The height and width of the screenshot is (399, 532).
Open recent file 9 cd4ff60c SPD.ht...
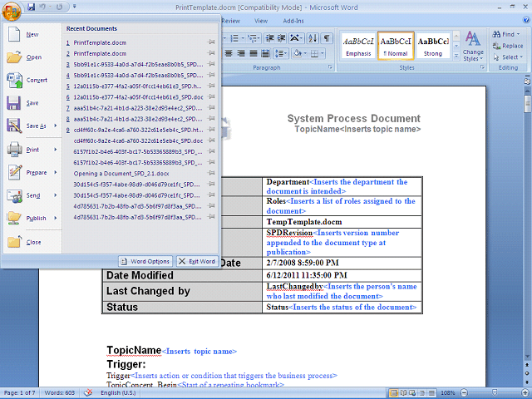(140, 130)
